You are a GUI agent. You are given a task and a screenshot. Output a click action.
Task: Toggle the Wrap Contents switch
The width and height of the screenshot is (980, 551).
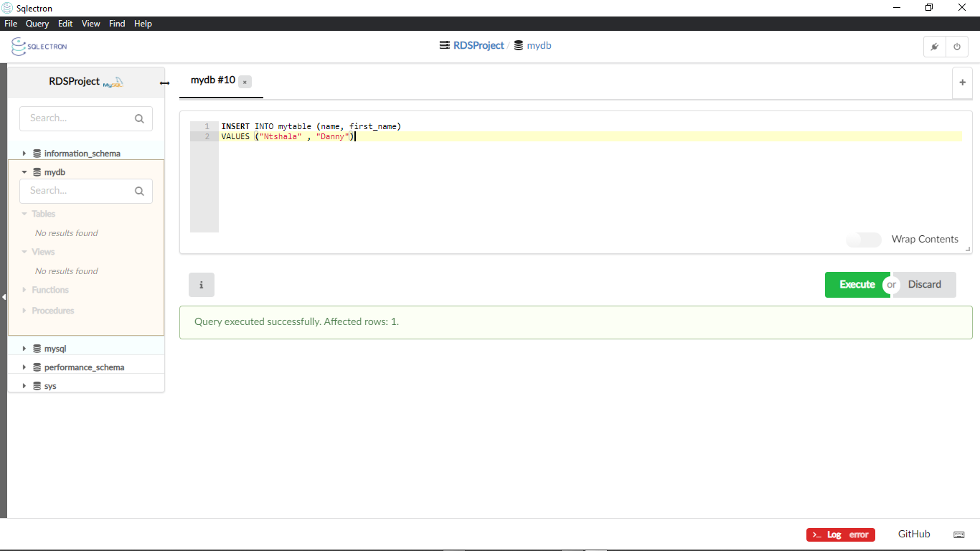(x=863, y=240)
